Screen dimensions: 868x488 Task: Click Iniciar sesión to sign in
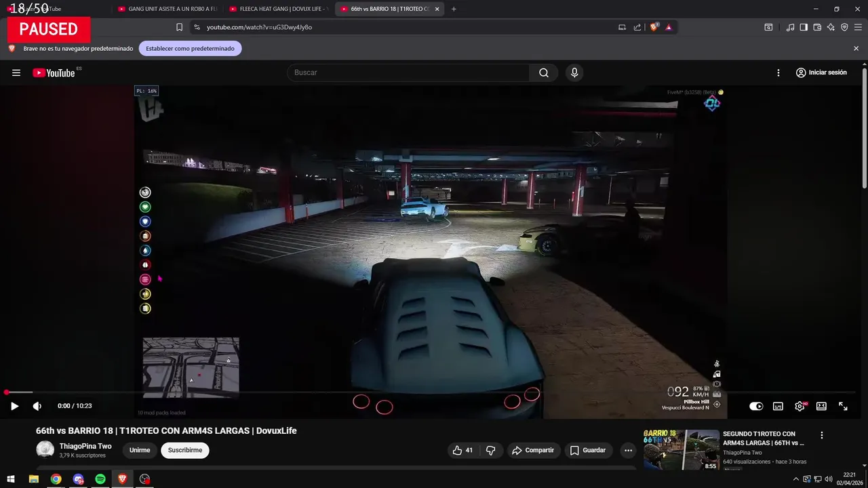821,73
